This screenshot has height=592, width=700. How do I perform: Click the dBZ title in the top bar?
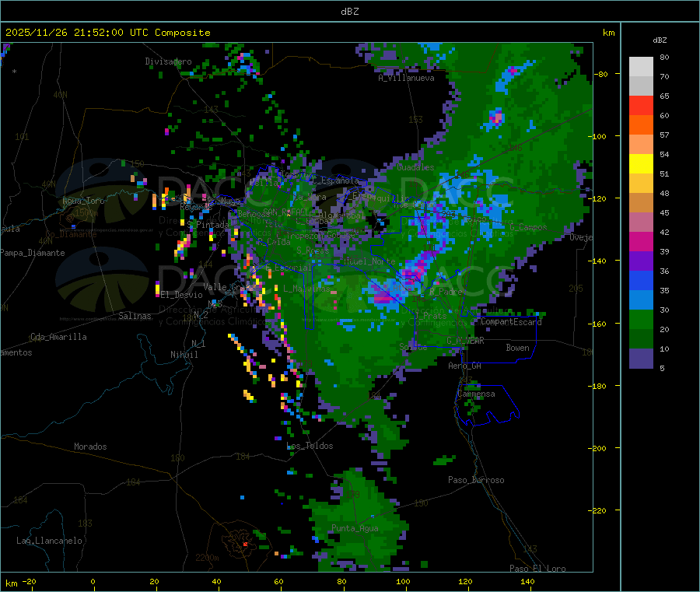point(349,12)
